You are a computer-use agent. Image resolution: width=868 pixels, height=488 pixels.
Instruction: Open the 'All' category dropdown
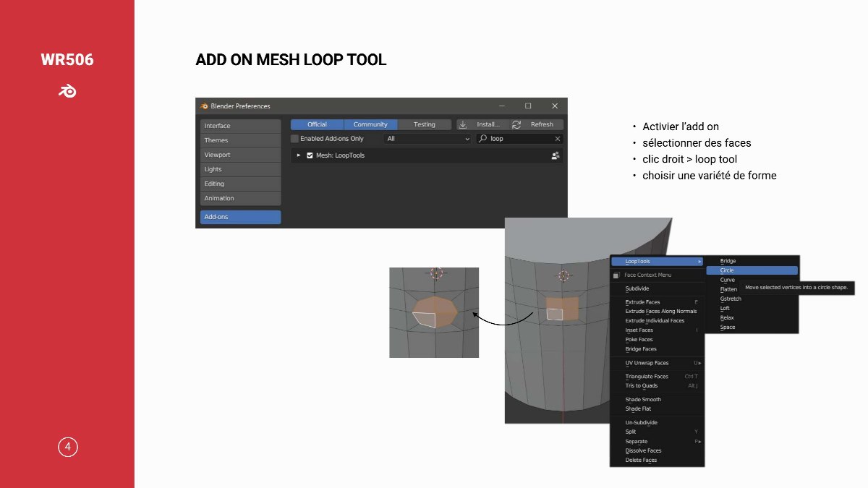427,139
